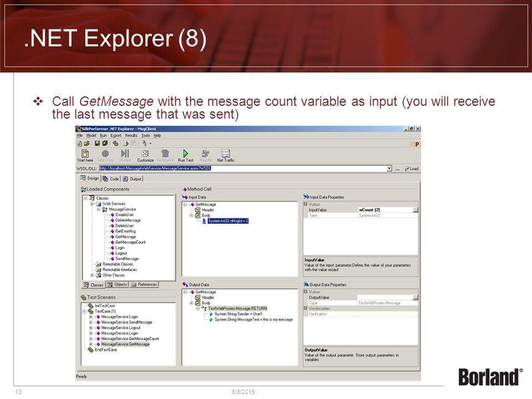This screenshot has width=532, height=399.
Task: Click the Invoke workflow icon
Action: [x=125, y=154]
